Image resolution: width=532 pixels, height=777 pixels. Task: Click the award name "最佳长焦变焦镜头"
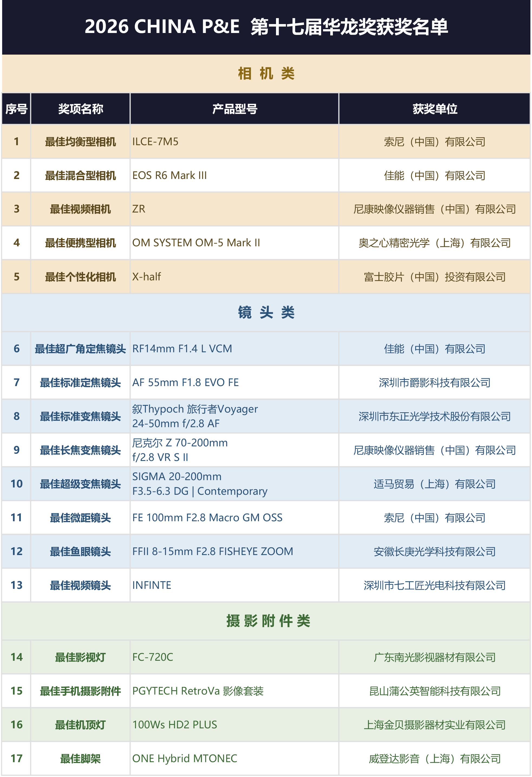(x=81, y=450)
